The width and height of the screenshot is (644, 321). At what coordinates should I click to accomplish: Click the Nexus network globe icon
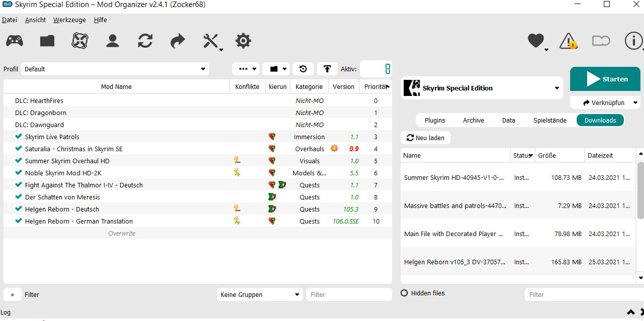click(80, 41)
